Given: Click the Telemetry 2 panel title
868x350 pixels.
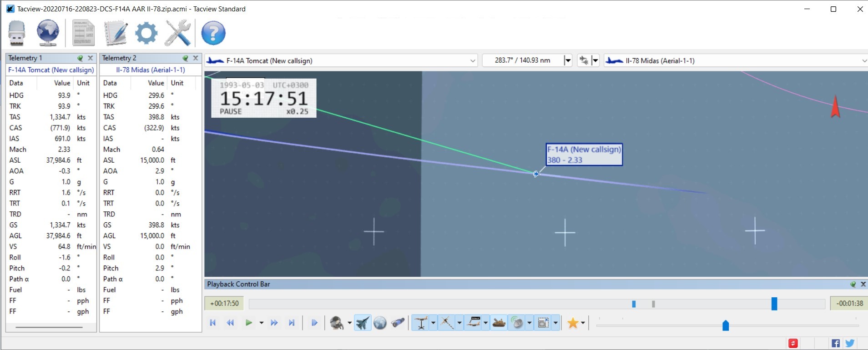Looking at the screenshot, I should [119, 58].
